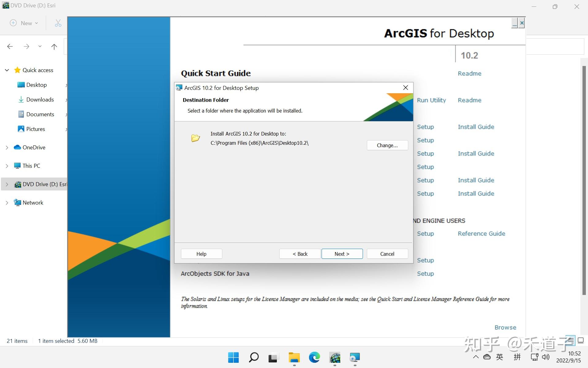Click the Next button in the setup dialog

(x=342, y=254)
